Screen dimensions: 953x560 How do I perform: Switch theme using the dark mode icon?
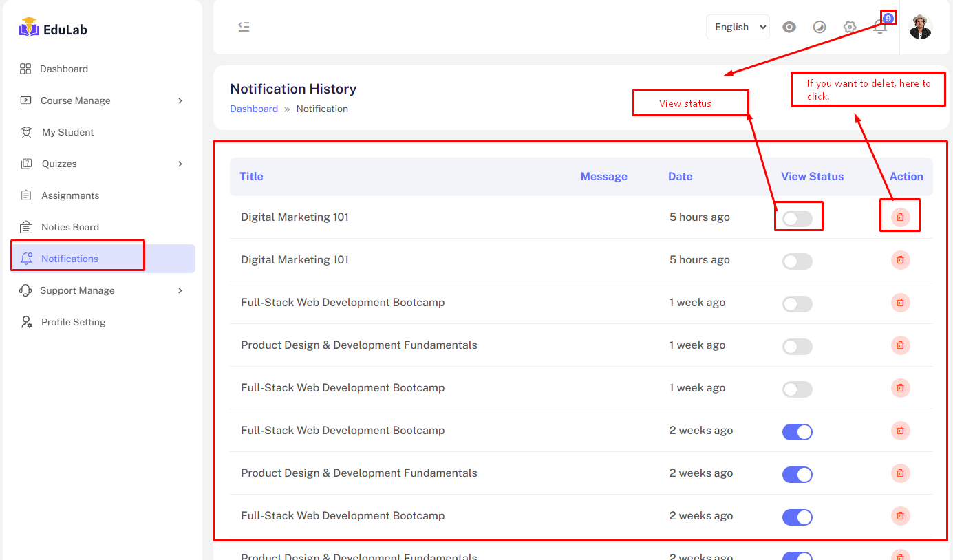tap(820, 27)
